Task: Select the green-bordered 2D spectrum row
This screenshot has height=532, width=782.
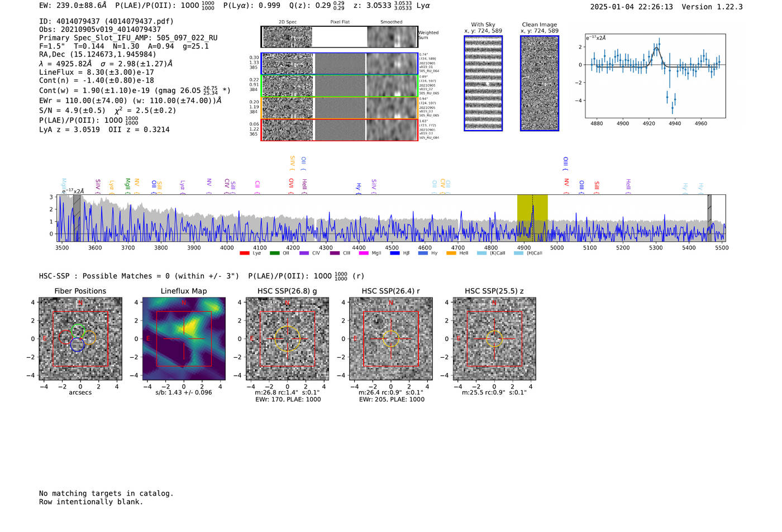Action: point(340,86)
